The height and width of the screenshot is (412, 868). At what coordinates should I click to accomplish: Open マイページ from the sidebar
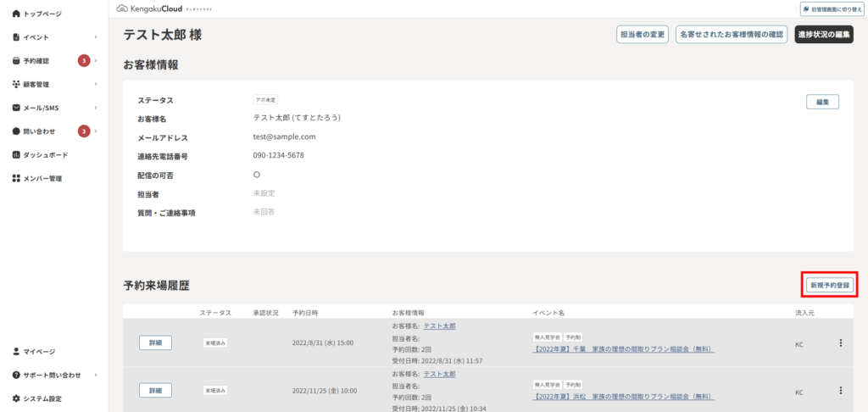click(x=39, y=351)
